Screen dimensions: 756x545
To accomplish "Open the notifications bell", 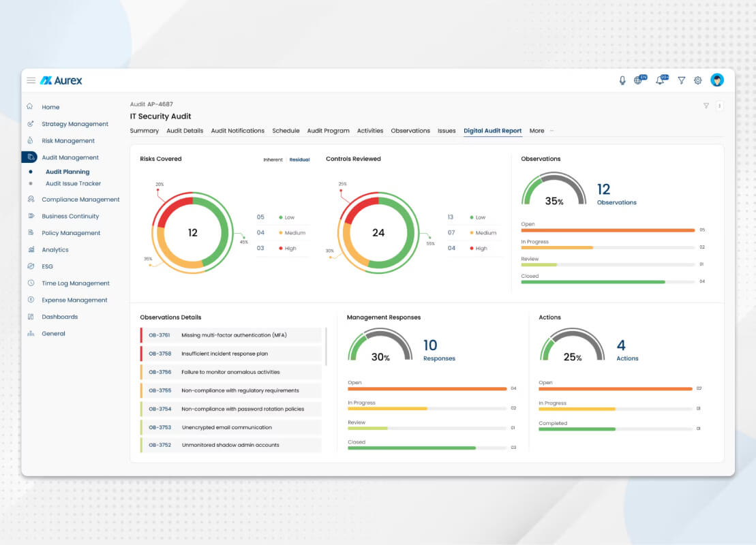I will 661,80.
